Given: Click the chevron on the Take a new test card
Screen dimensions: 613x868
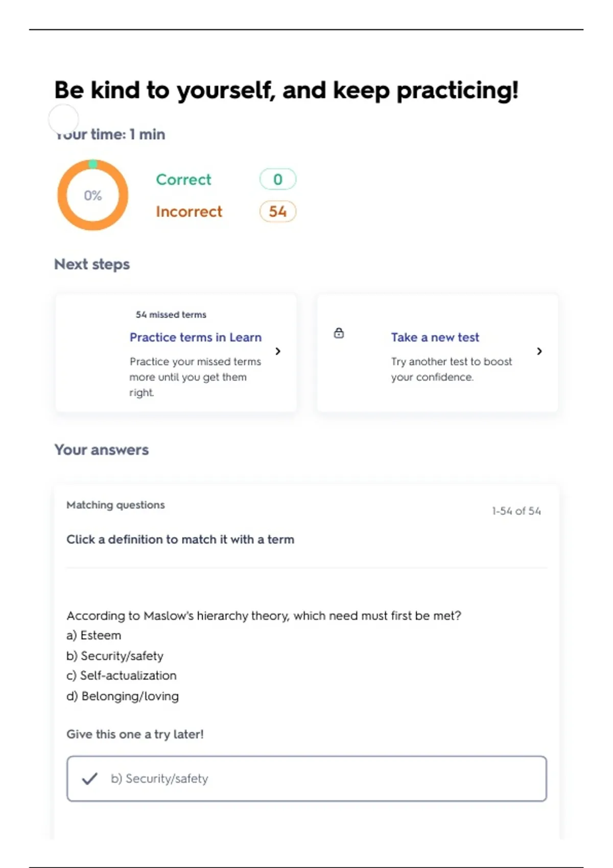Looking at the screenshot, I should pos(539,351).
